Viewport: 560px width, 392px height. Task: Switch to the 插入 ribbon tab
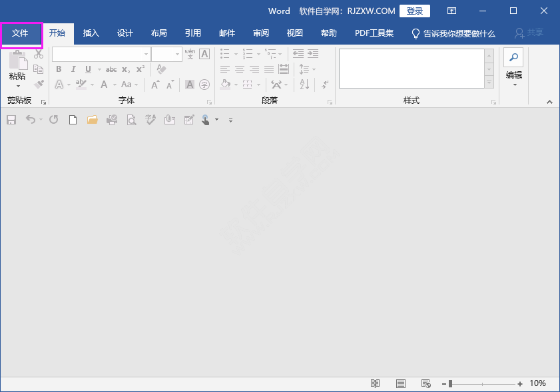click(91, 33)
